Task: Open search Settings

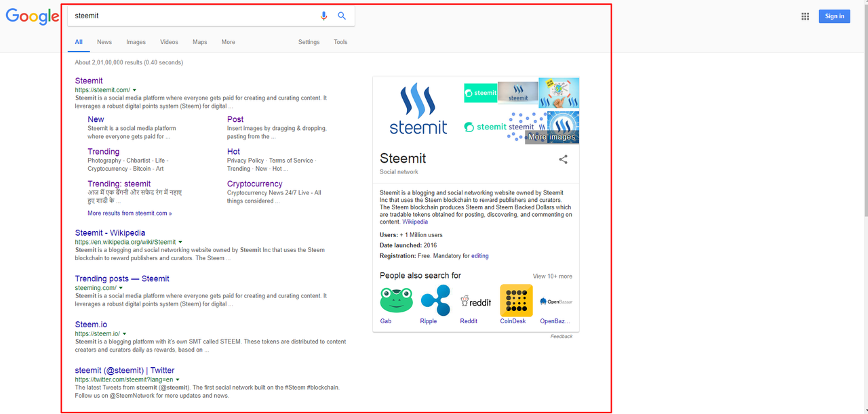Action: (x=309, y=42)
